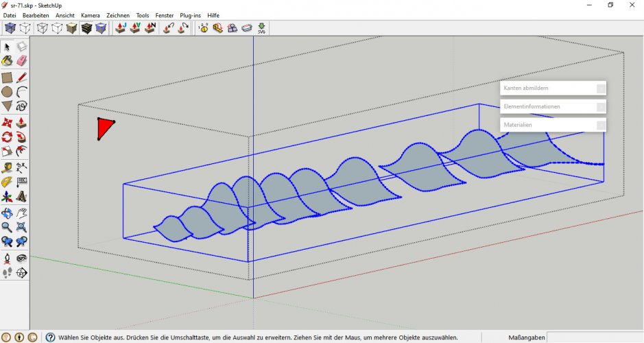This screenshot has height=343, width=644.
Task: Select the Scale tool
Action: (7, 151)
